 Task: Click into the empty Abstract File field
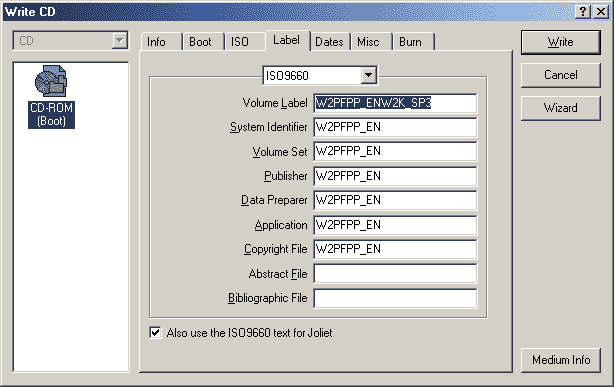(x=395, y=274)
